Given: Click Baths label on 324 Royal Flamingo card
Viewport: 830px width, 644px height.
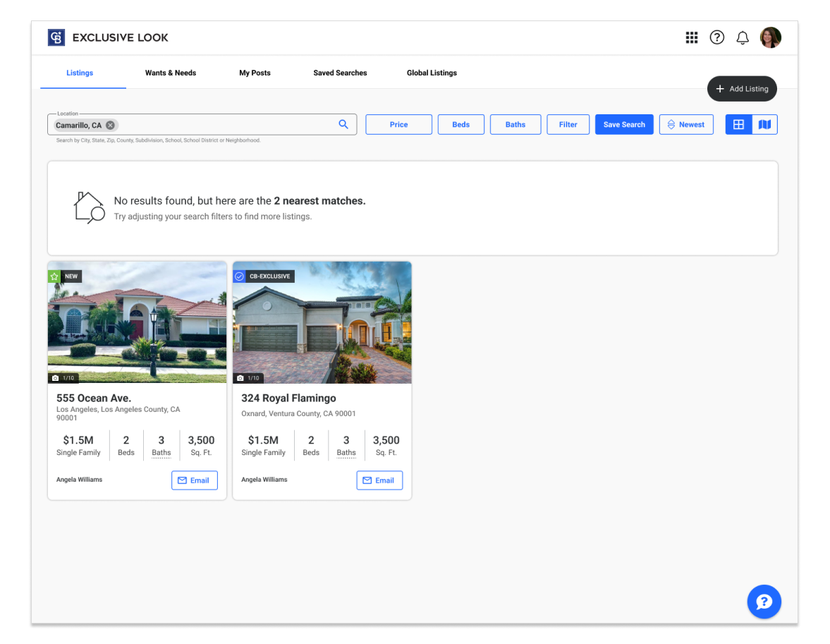Looking at the screenshot, I should tap(346, 453).
